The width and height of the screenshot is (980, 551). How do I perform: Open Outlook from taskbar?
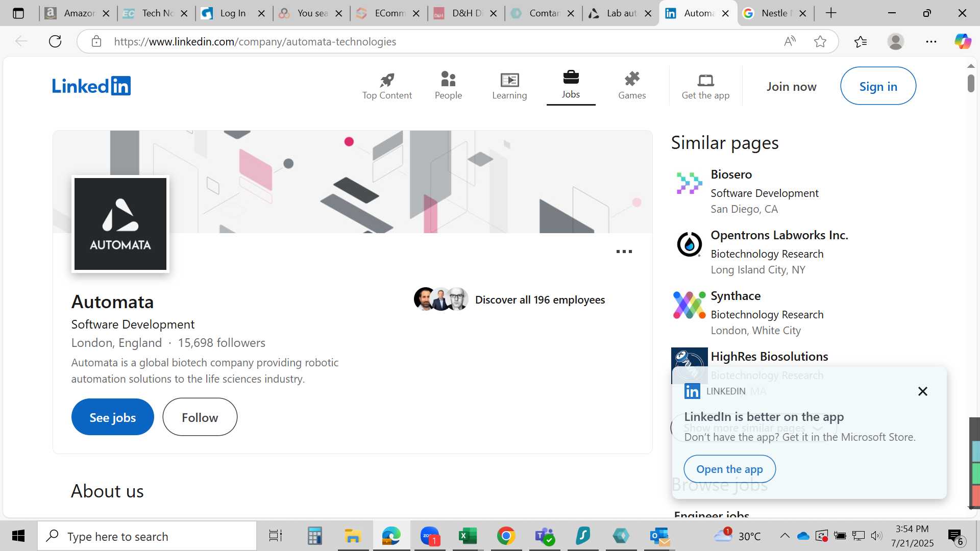(659, 536)
